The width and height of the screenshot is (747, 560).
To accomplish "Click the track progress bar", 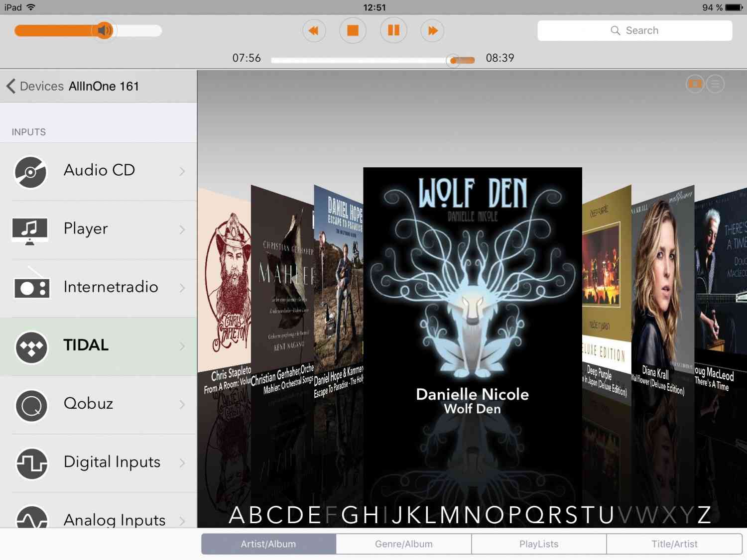I will tap(373, 60).
